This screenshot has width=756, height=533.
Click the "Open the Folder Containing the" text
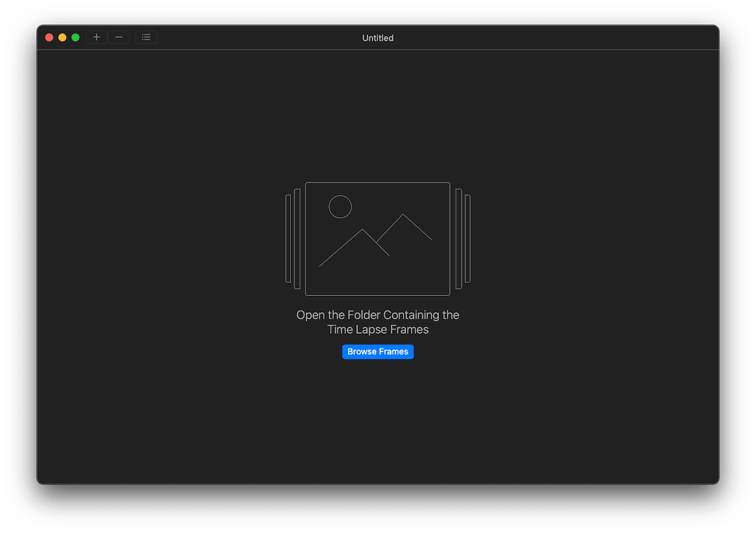(x=377, y=315)
